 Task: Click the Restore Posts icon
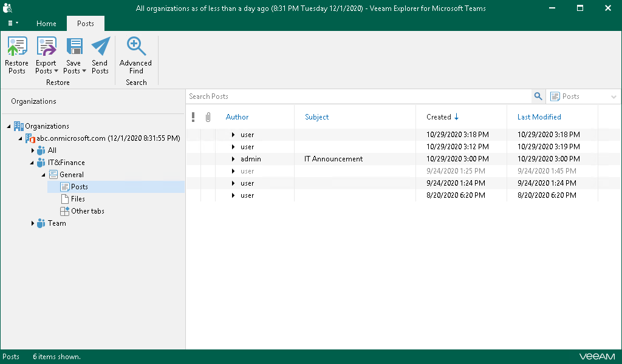point(16,47)
